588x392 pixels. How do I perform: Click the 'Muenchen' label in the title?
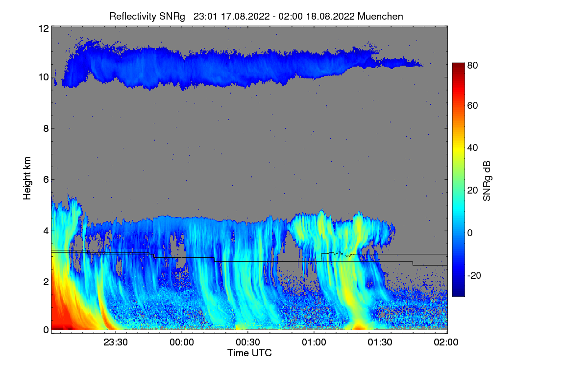(x=380, y=16)
